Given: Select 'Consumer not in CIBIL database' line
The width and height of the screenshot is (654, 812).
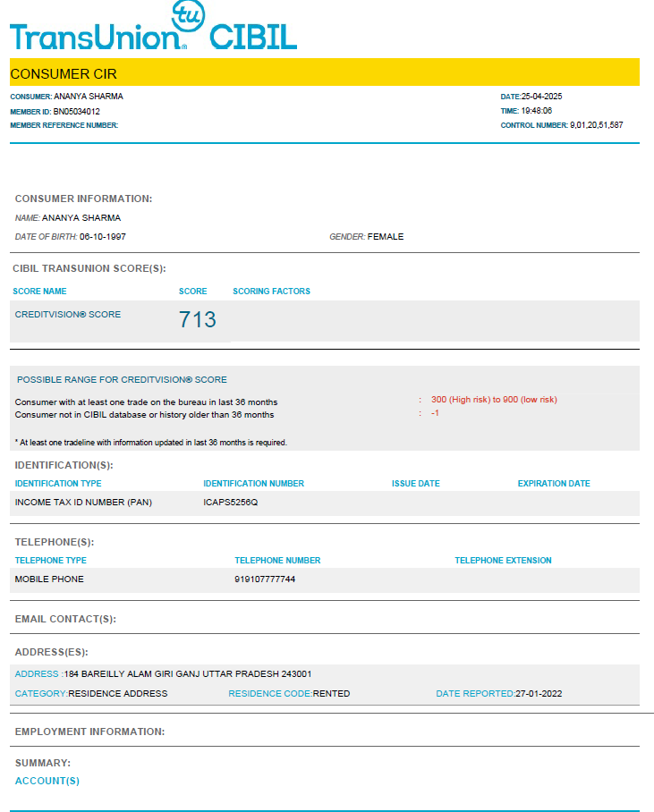Looking at the screenshot, I should (145, 415).
